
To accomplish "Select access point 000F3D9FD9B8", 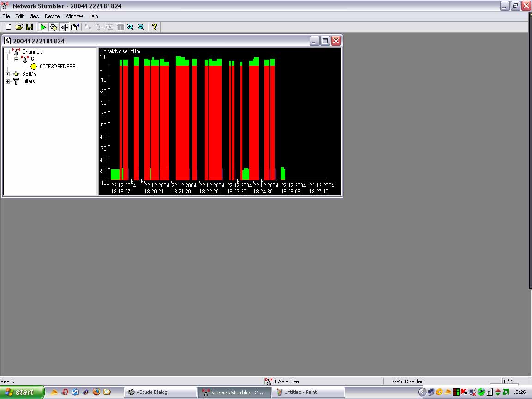I will click(57, 66).
